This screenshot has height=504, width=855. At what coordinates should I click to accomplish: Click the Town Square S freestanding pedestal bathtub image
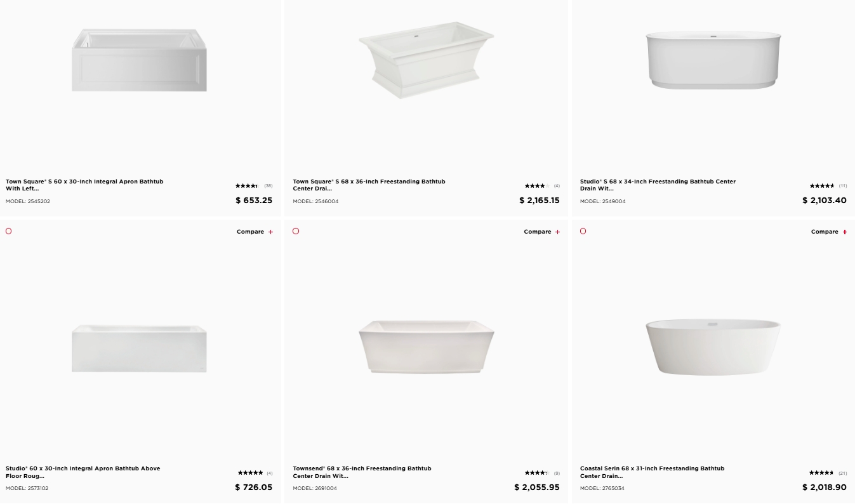pos(426,60)
